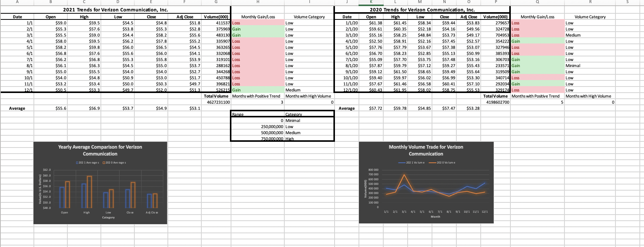Click the '2020 Trends for Verizon Communication, Inc.' title

422,10
